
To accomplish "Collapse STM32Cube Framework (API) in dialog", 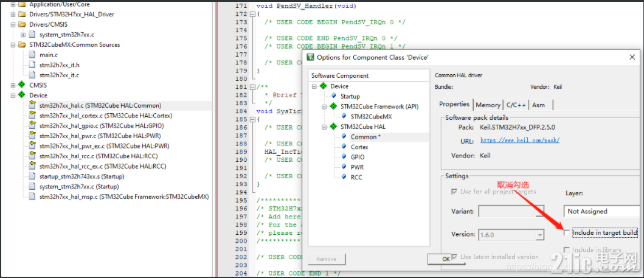I will point(324,106).
